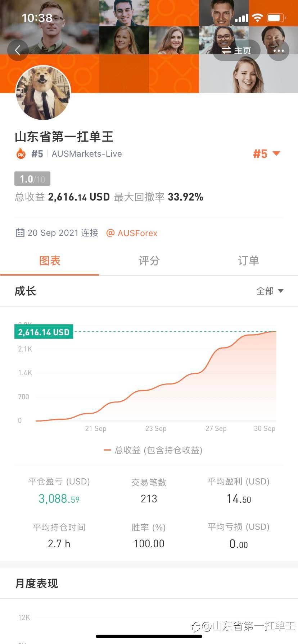Tap the PK flame badge icon
298x644 pixels.
tap(21, 154)
